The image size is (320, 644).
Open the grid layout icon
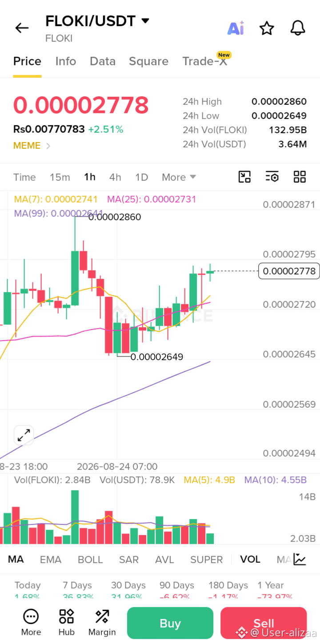300,177
